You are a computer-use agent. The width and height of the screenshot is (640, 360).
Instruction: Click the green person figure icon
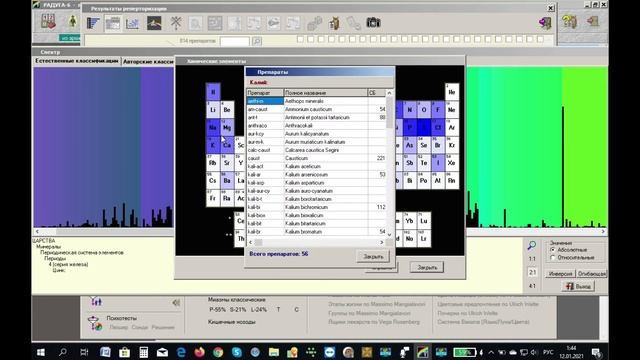73,21
